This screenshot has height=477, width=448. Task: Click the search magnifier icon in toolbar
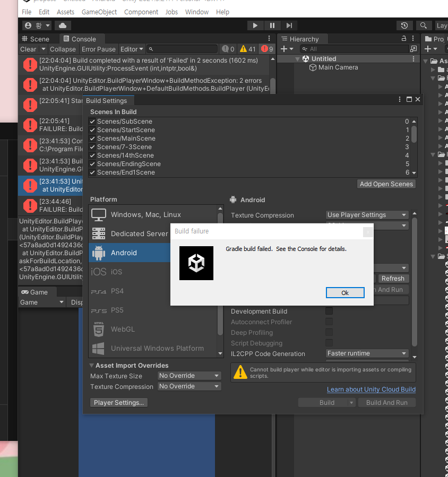[x=424, y=25]
